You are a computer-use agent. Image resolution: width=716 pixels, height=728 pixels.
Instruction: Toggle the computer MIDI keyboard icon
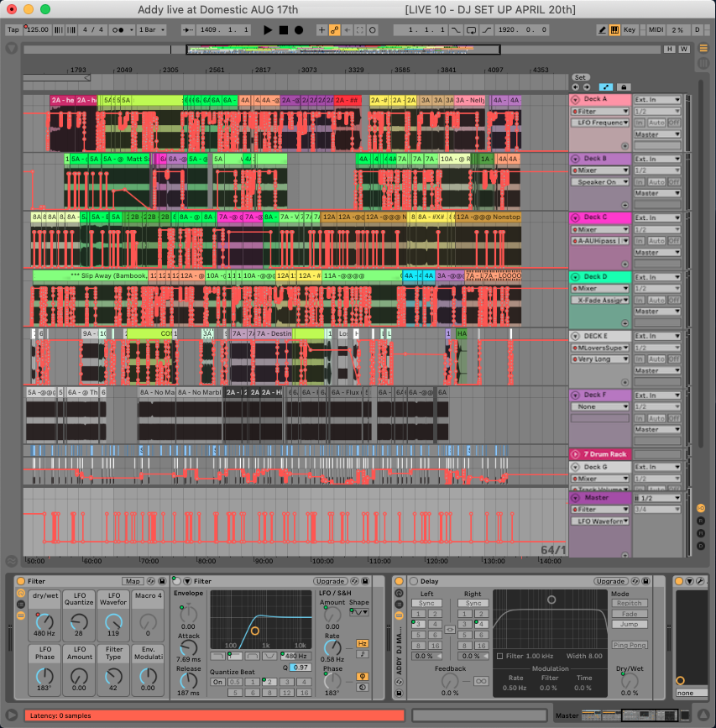(614, 29)
